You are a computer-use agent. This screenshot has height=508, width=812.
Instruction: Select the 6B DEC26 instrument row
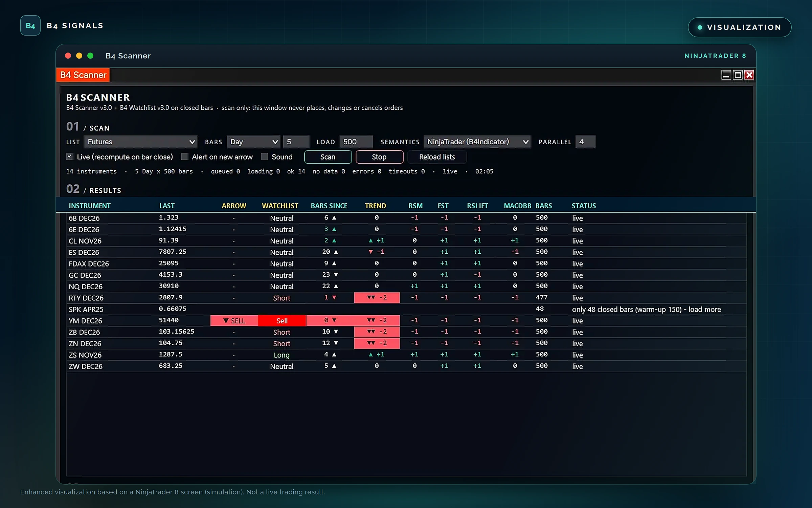pyautogui.click(x=406, y=218)
